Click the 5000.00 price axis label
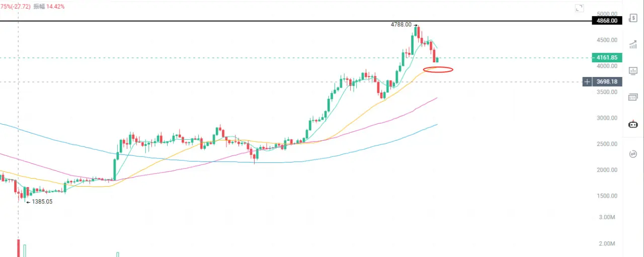 [x=607, y=14]
